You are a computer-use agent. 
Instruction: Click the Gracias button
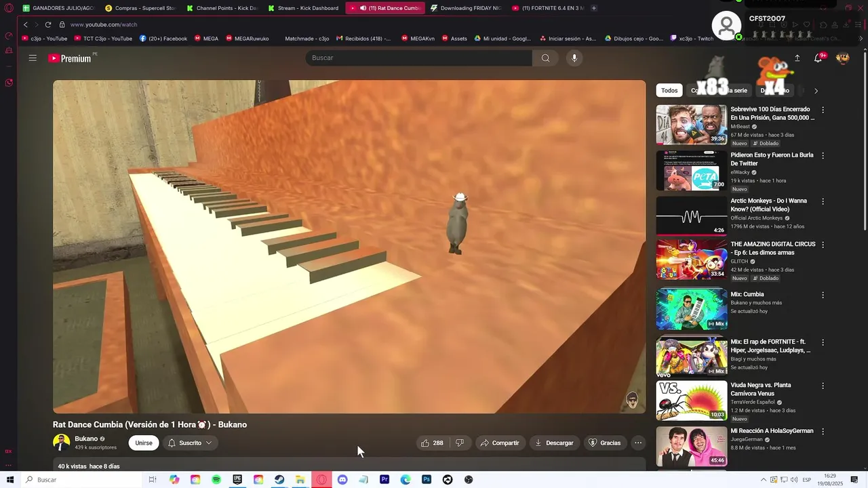[x=604, y=443]
